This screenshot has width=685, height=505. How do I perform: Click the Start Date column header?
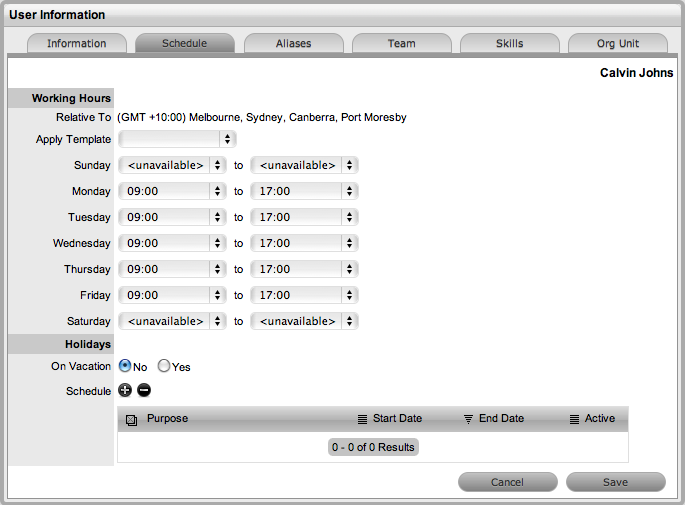click(397, 418)
